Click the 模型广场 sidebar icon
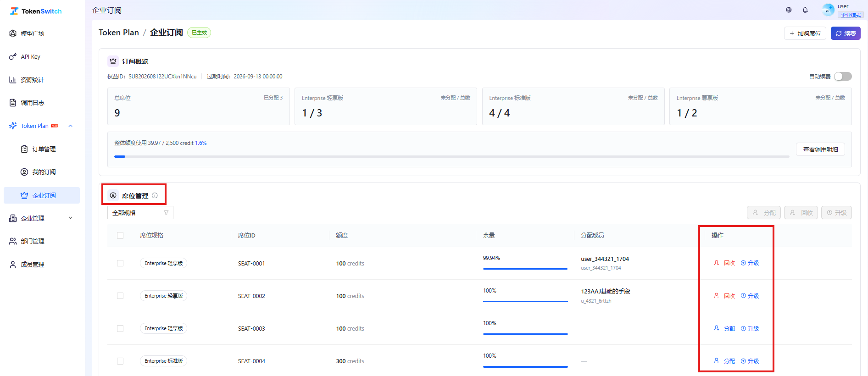 13,33
